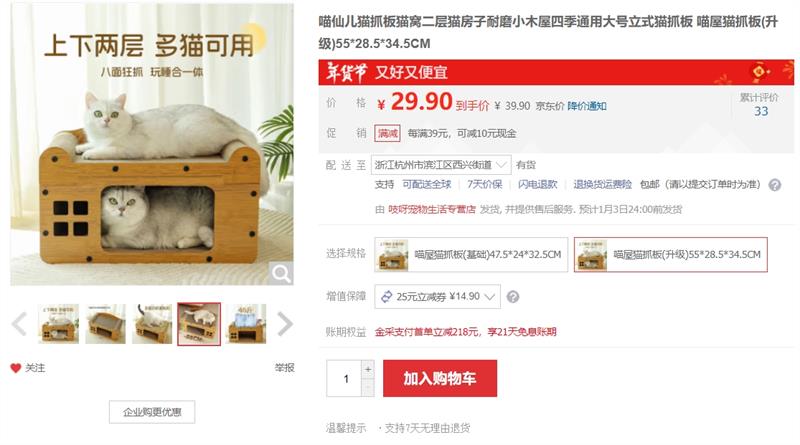Click the magnifier icon on product image
Viewport: 800px width, 445px height.
[281, 274]
